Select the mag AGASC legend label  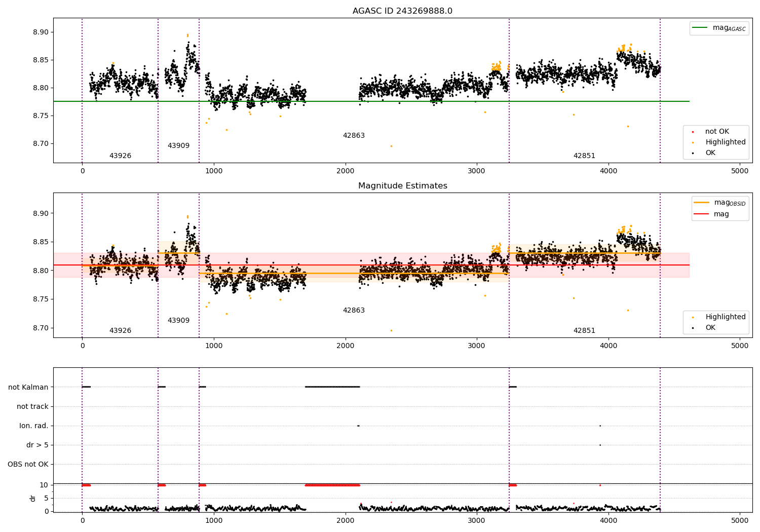[x=729, y=28]
